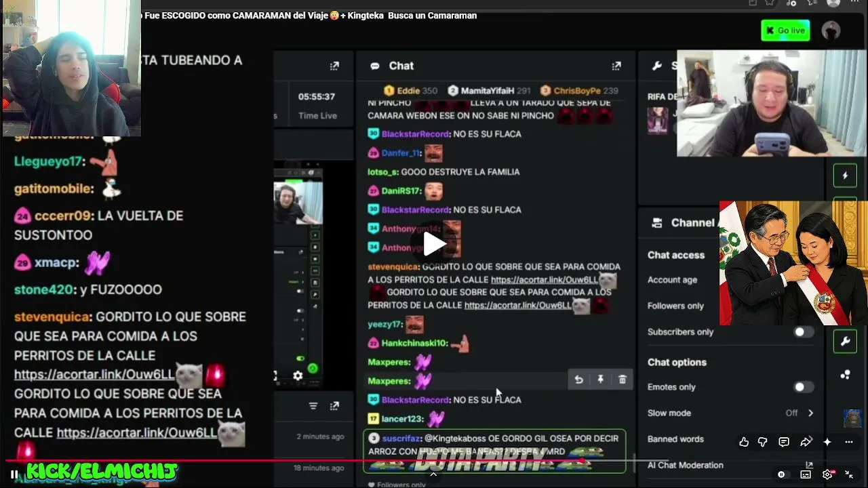
Task: Click the yeezy17 username in chat
Action: (384, 324)
